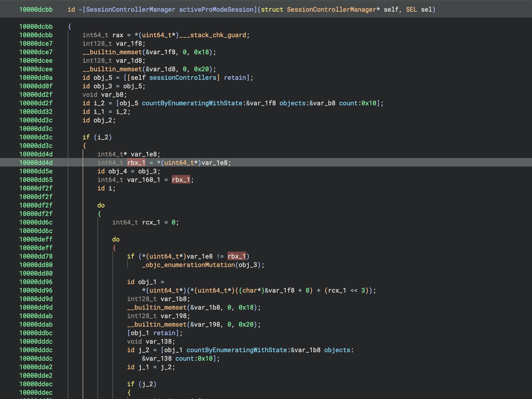Select the 'id j_1 = j_2;' line
Image resolution: width=532 pixels, height=399 pixels.
(151, 367)
